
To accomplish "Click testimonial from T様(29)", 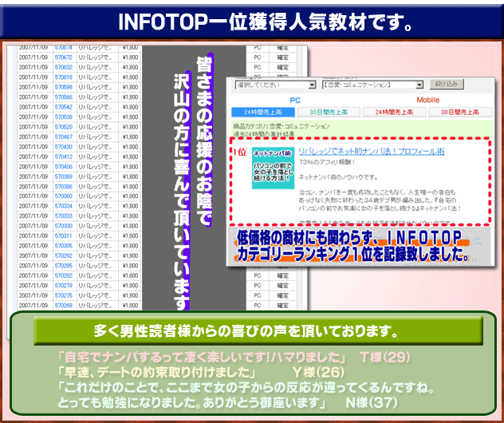I will pyautogui.click(x=234, y=357).
